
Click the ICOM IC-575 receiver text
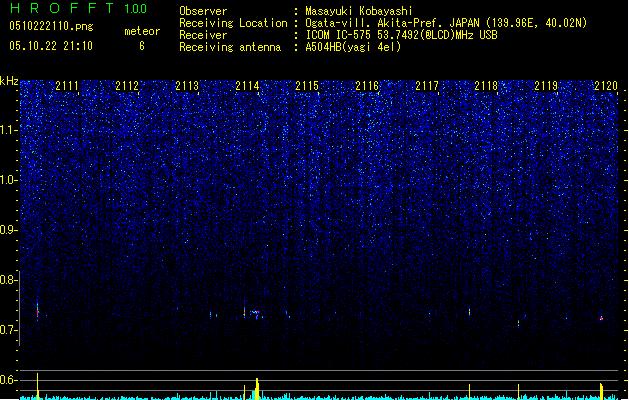401,35
